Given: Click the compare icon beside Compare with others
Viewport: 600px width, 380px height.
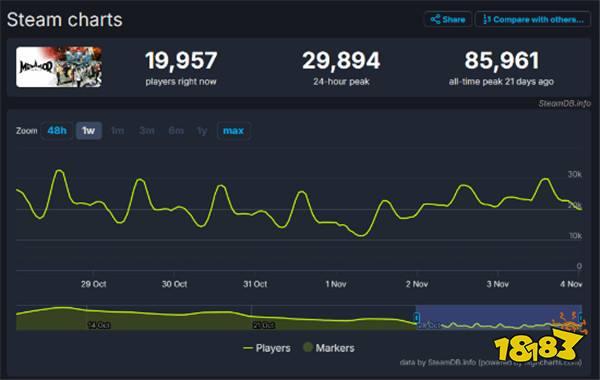Looking at the screenshot, I should point(486,19).
